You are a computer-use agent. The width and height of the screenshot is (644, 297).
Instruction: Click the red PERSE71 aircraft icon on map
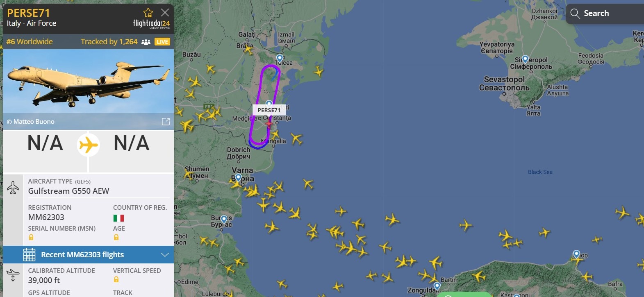pos(269,123)
